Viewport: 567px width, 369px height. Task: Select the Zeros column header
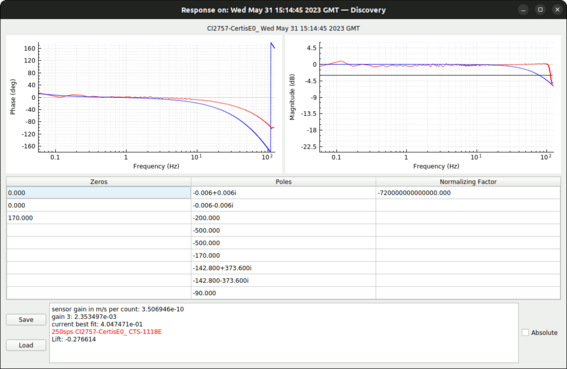pyautogui.click(x=99, y=182)
